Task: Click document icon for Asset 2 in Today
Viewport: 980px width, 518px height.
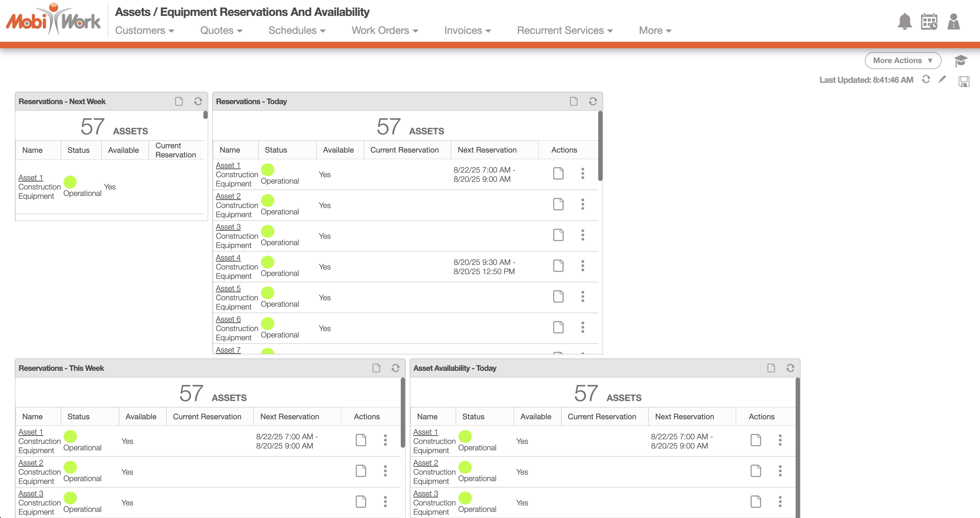Action: tap(558, 204)
